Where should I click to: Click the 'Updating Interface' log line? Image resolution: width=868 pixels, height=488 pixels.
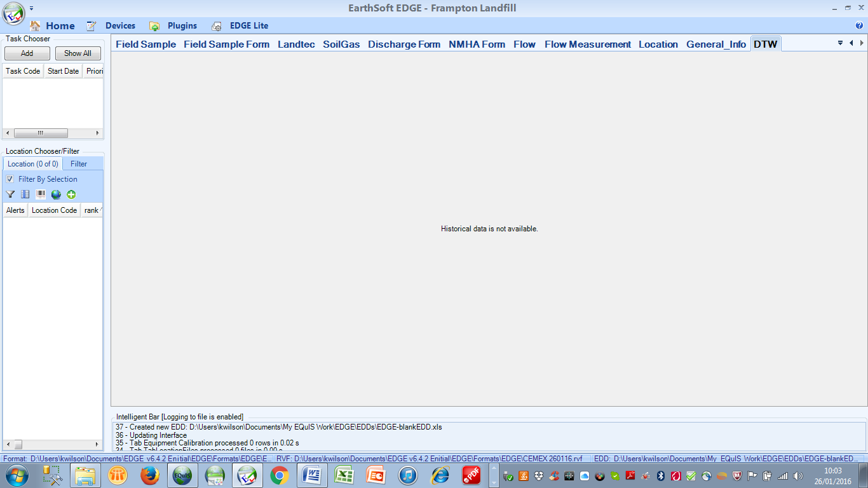tap(151, 435)
